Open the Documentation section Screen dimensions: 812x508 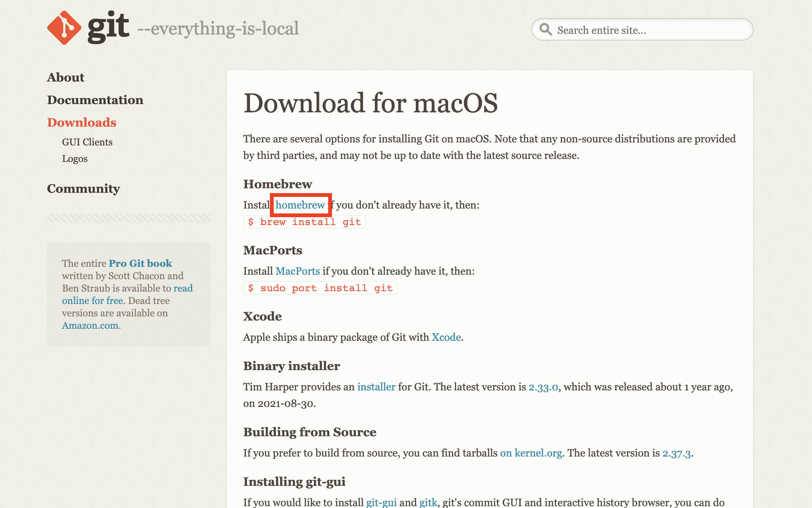pyautogui.click(x=95, y=100)
